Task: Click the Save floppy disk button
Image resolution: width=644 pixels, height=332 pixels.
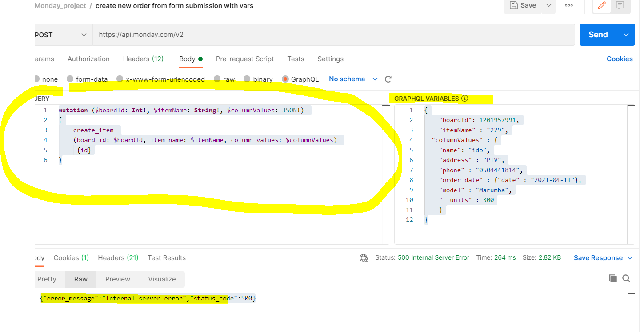Action: click(523, 5)
